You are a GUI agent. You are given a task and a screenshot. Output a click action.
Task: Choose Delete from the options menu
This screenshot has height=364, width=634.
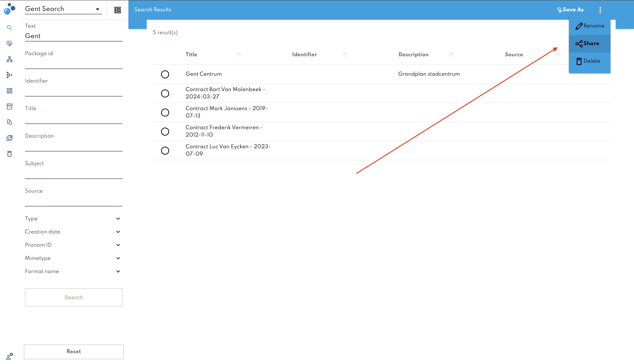[589, 61]
